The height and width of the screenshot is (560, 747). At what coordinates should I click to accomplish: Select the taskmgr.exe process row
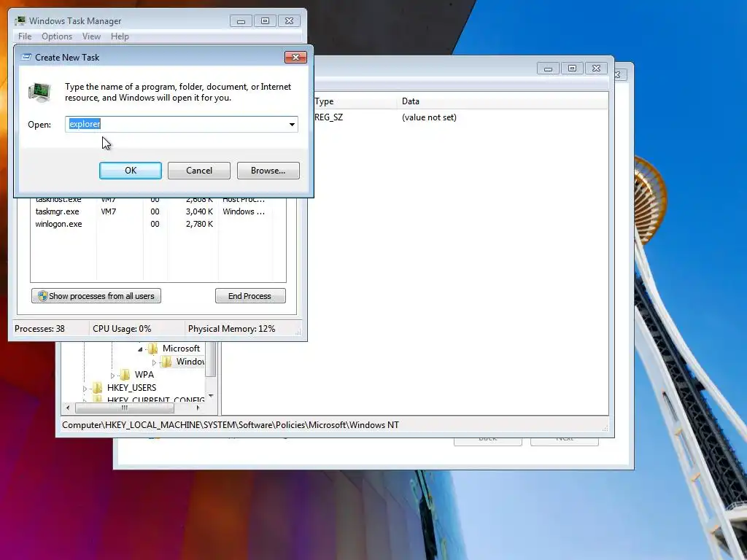click(x=158, y=211)
